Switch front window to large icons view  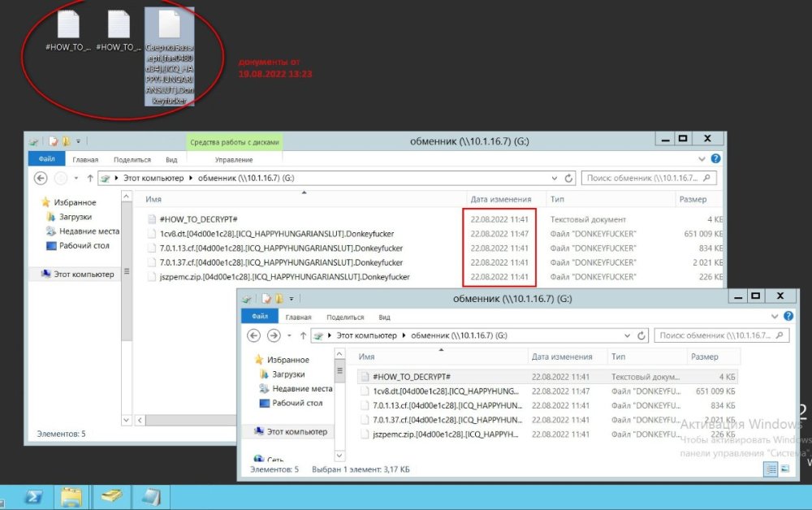pyautogui.click(x=785, y=469)
